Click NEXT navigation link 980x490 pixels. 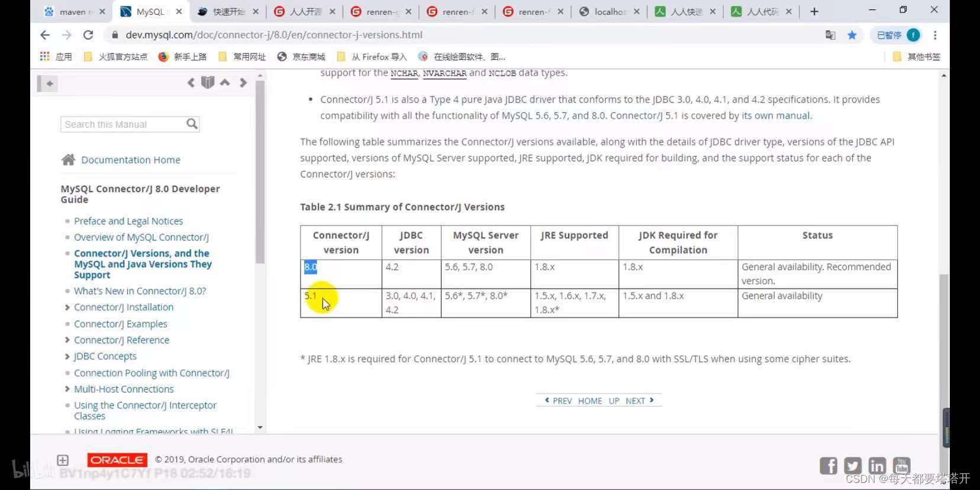click(640, 401)
